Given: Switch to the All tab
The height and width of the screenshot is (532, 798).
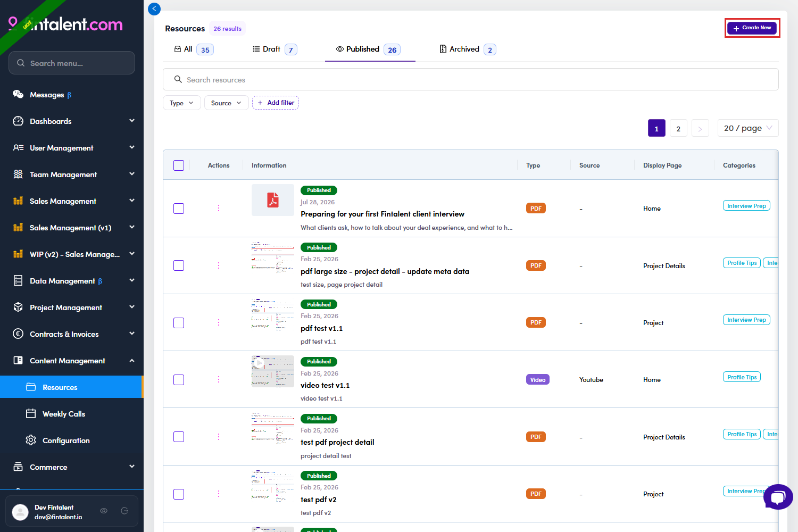Looking at the screenshot, I should [x=194, y=49].
